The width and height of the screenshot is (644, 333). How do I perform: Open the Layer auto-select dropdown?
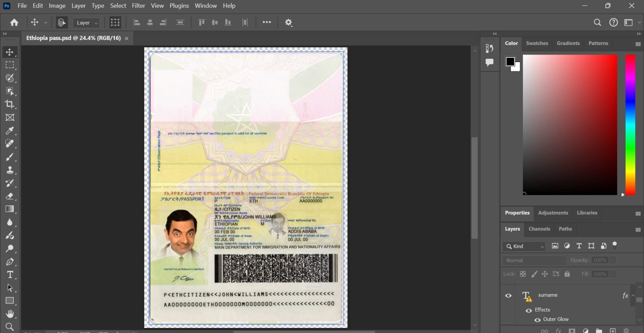pyautogui.click(x=86, y=23)
